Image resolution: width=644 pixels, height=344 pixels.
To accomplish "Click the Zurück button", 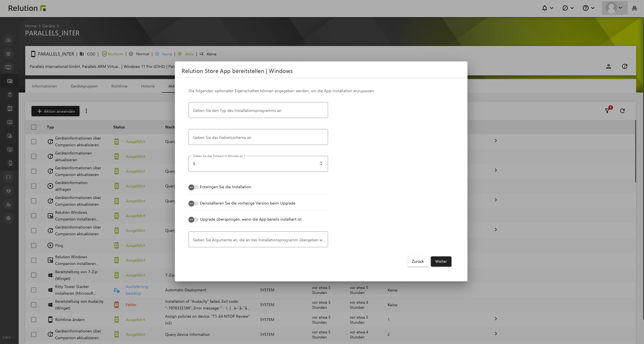I will pos(418,261).
